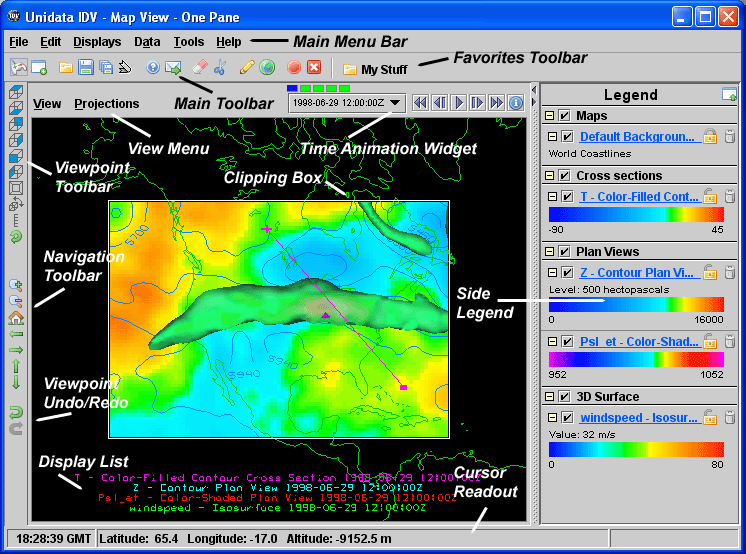Click the T Color-Filled Contour color bar
Screen dimensions: 746x554
[x=636, y=214]
